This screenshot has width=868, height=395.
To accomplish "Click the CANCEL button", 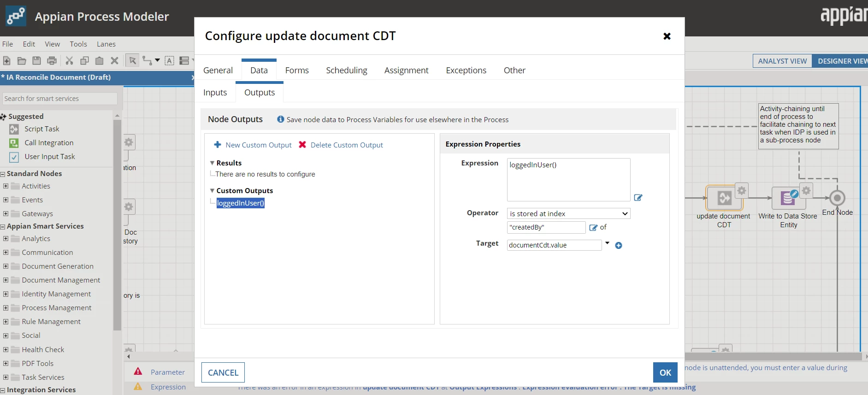I will tap(223, 372).
